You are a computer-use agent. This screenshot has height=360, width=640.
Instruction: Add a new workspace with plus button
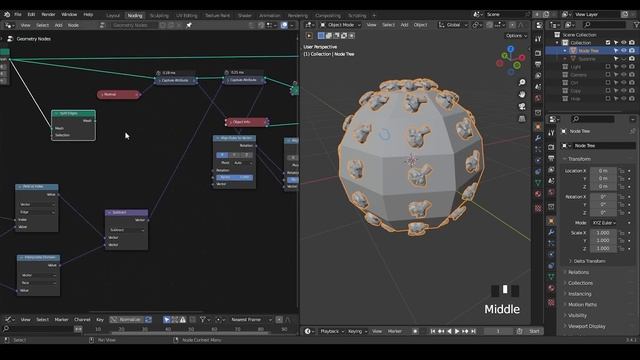(x=374, y=16)
